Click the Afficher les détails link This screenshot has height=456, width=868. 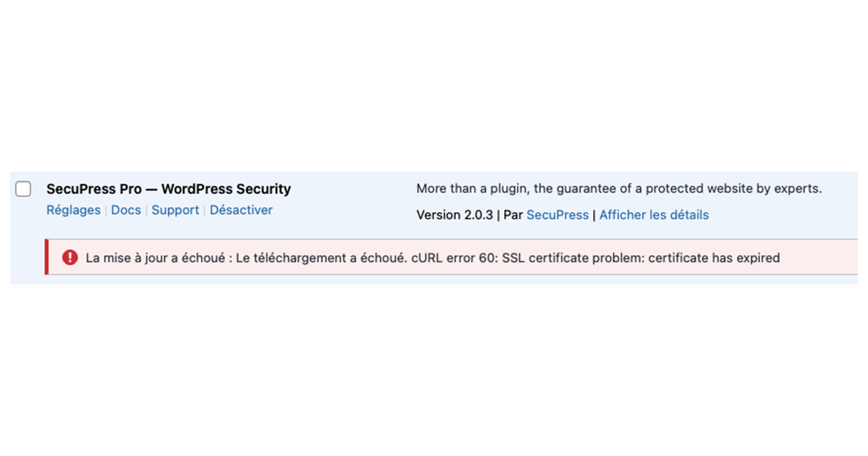[x=654, y=215]
